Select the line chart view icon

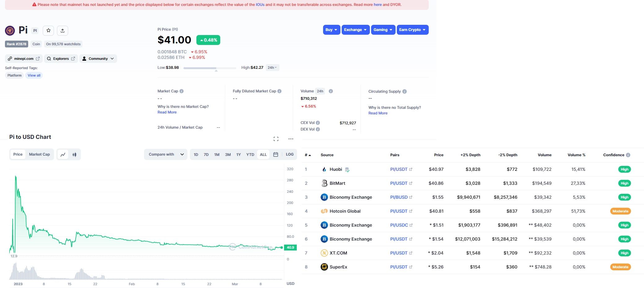click(63, 154)
